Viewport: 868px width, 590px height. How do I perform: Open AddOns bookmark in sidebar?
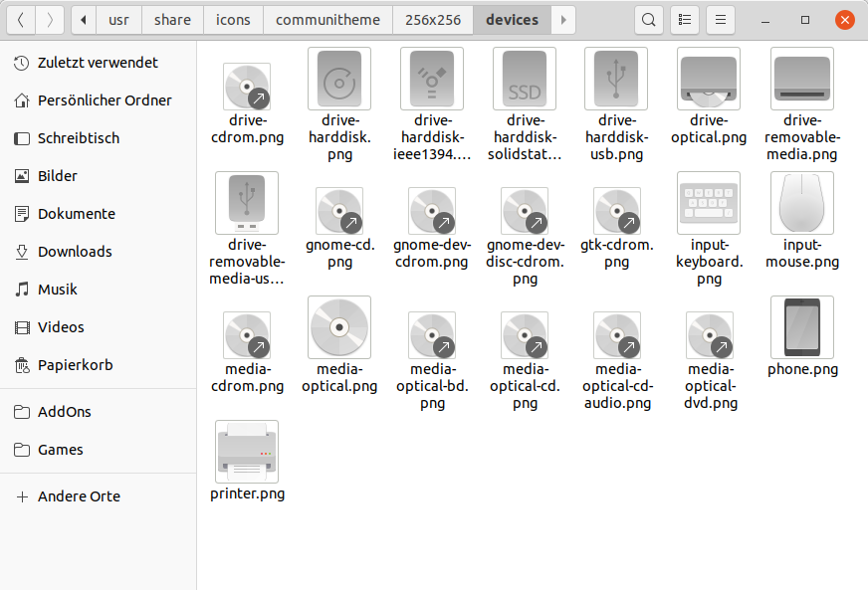(x=98, y=412)
